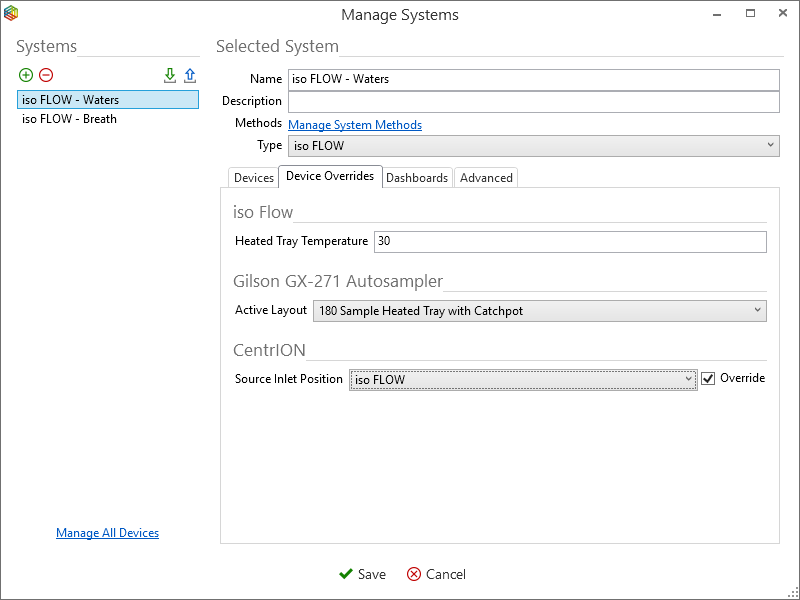Import a system via the green download arrow

click(x=170, y=75)
